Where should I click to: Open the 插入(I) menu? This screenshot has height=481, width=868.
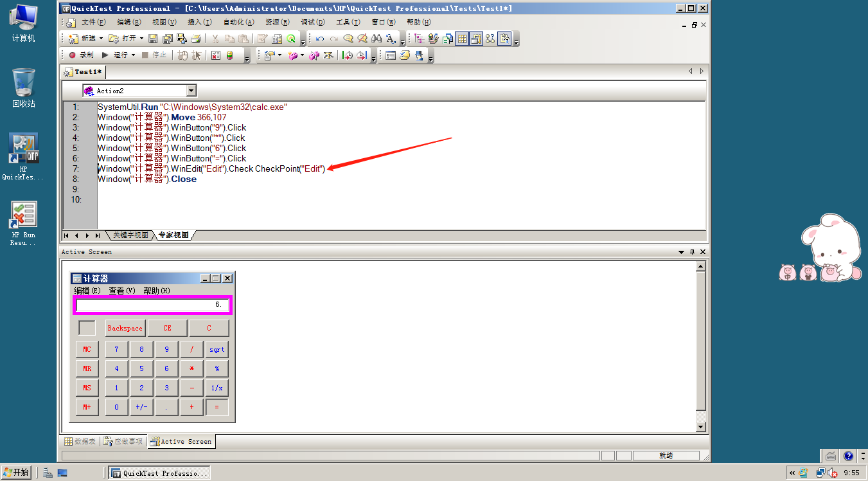[x=199, y=23]
